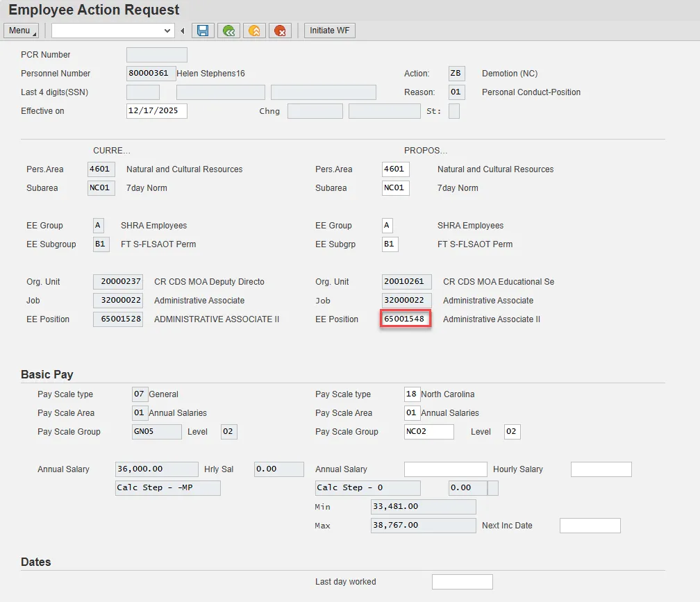Click the orange Exit up-arrow icon

coord(254,31)
